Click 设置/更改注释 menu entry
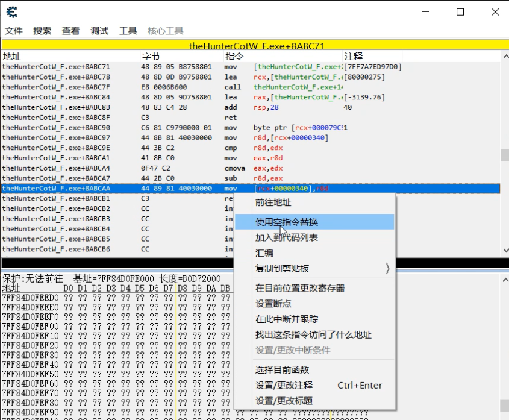 point(284,385)
